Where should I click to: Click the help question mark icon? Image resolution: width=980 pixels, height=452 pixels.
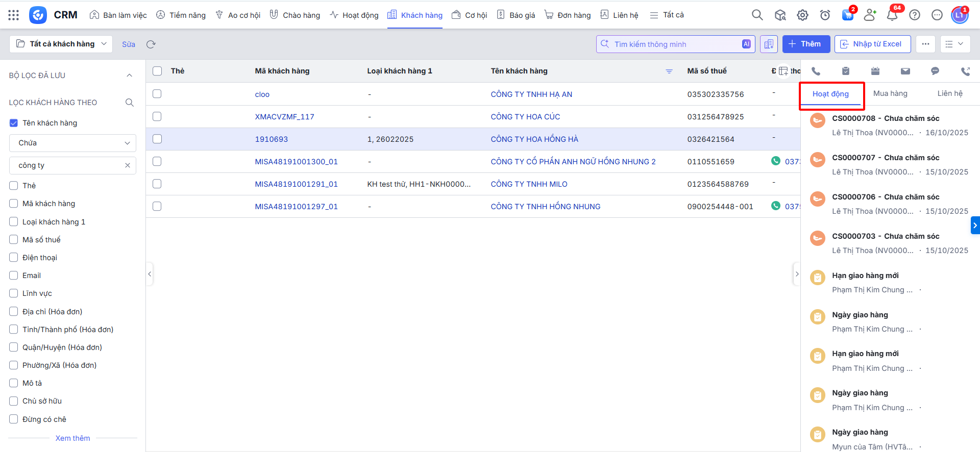pyautogui.click(x=915, y=15)
